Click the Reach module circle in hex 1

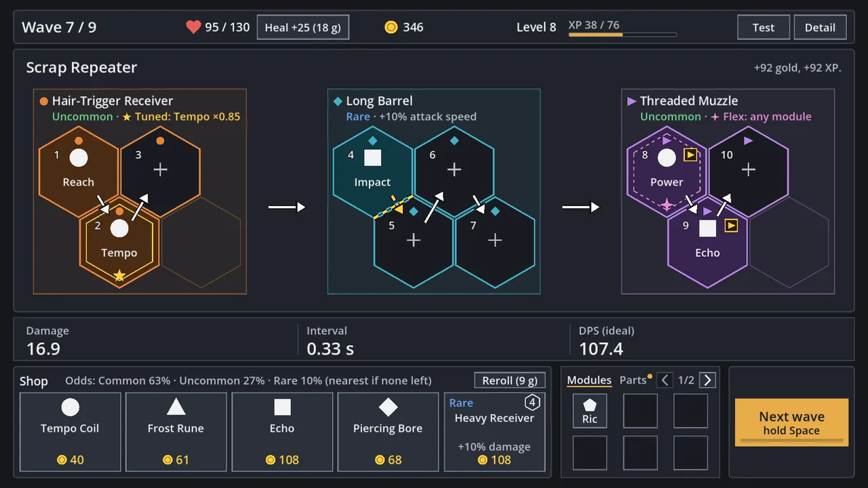[x=79, y=157]
